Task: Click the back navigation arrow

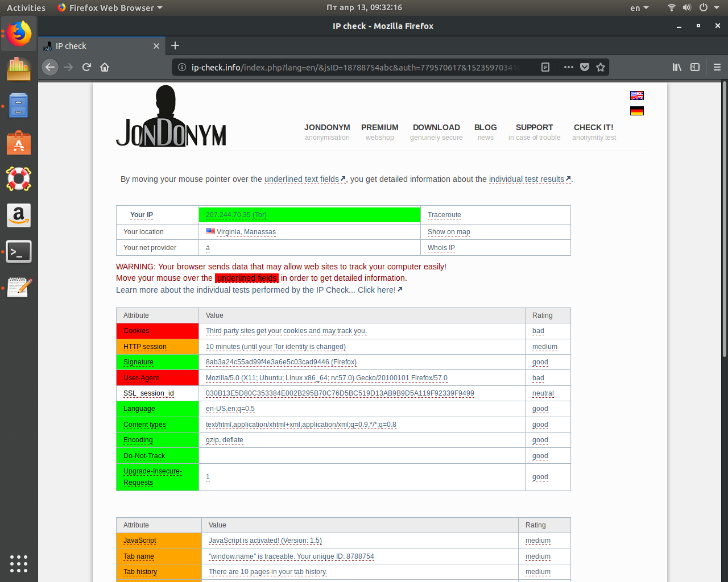Action: coord(50,66)
